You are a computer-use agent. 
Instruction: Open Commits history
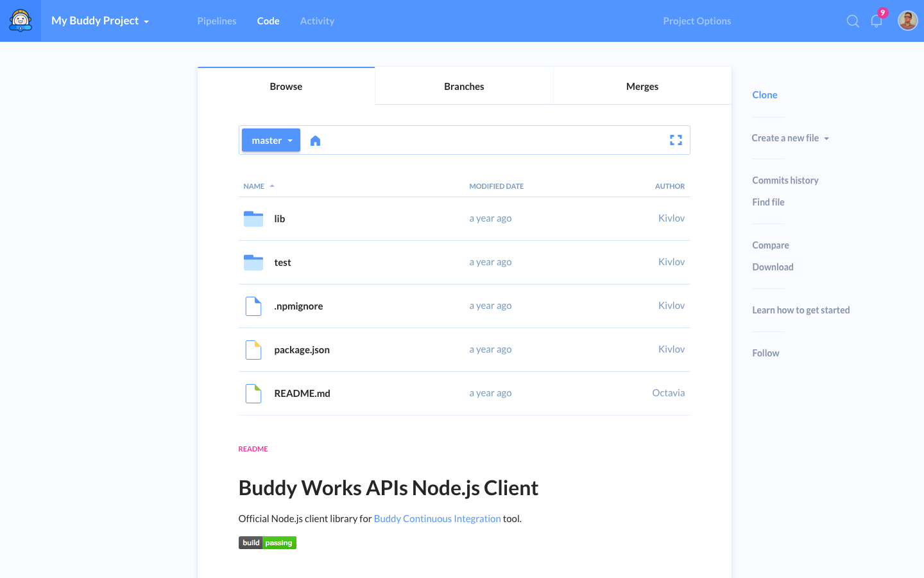(x=785, y=180)
